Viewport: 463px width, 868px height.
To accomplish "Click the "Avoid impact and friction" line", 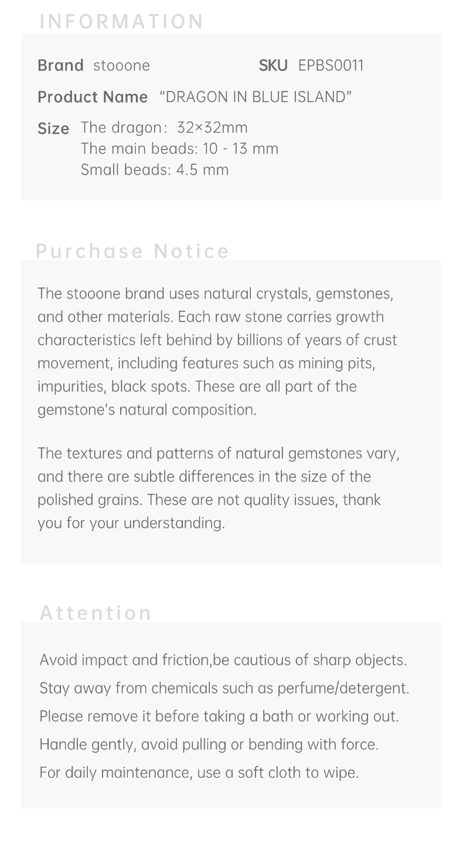I will (x=223, y=660).
